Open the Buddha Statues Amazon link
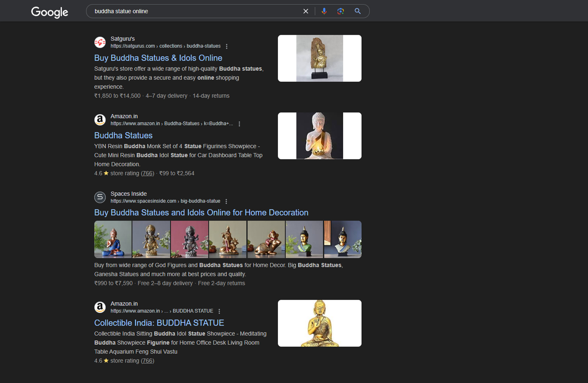This screenshot has height=383, width=588. pyautogui.click(x=123, y=136)
